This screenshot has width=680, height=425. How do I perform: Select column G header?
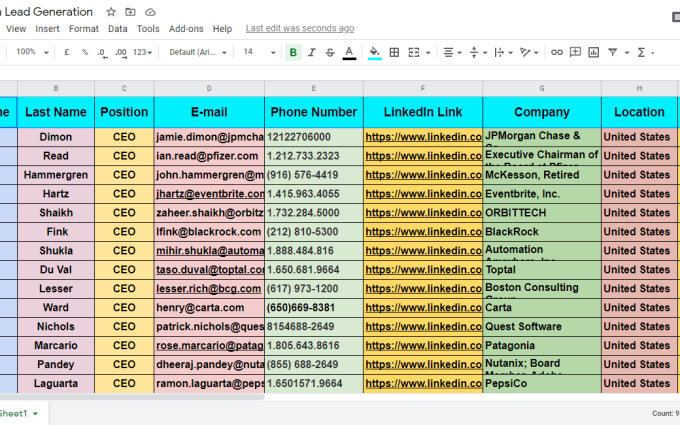(x=542, y=88)
